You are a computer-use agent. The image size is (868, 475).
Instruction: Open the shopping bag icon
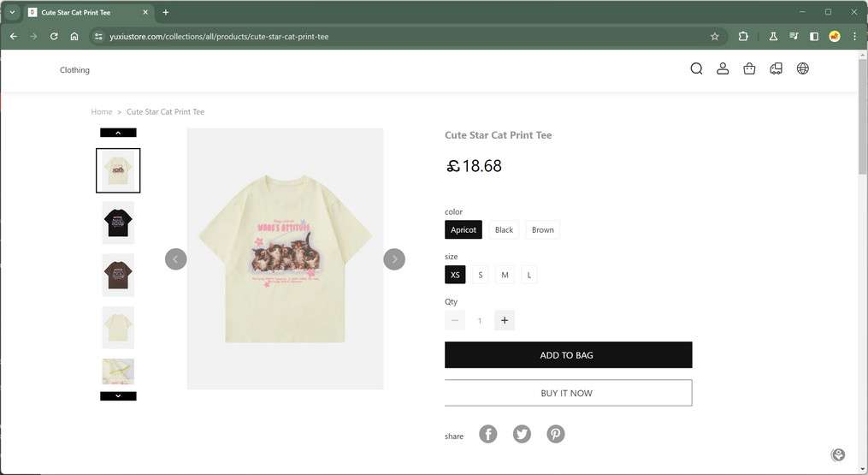pos(749,69)
